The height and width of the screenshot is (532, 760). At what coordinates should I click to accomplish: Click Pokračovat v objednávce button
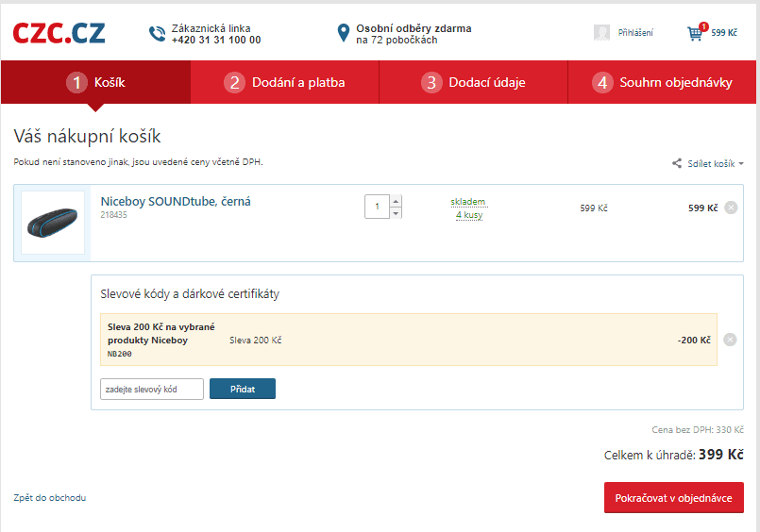click(x=674, y=498)
